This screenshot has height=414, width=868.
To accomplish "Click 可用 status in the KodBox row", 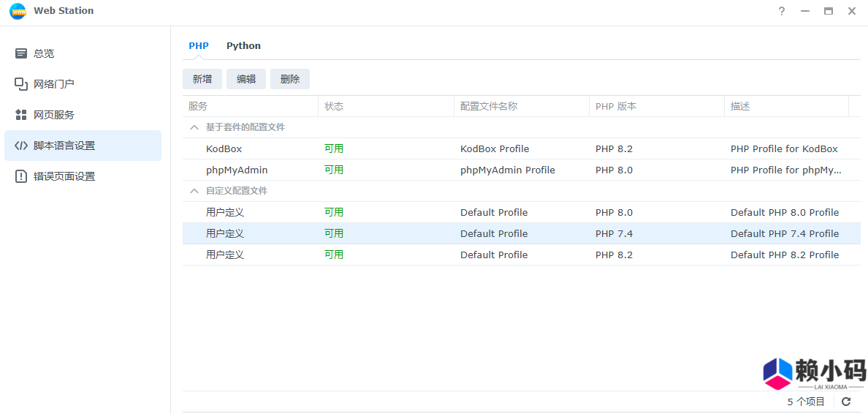I will 334,148.
